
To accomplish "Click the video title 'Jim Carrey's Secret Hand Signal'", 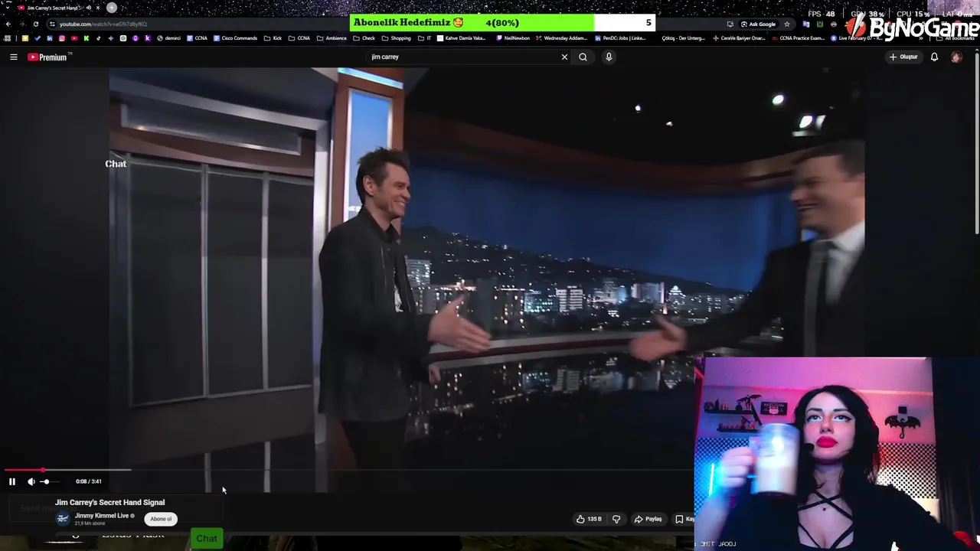I will pyautogui.click(x=109, y=502).
